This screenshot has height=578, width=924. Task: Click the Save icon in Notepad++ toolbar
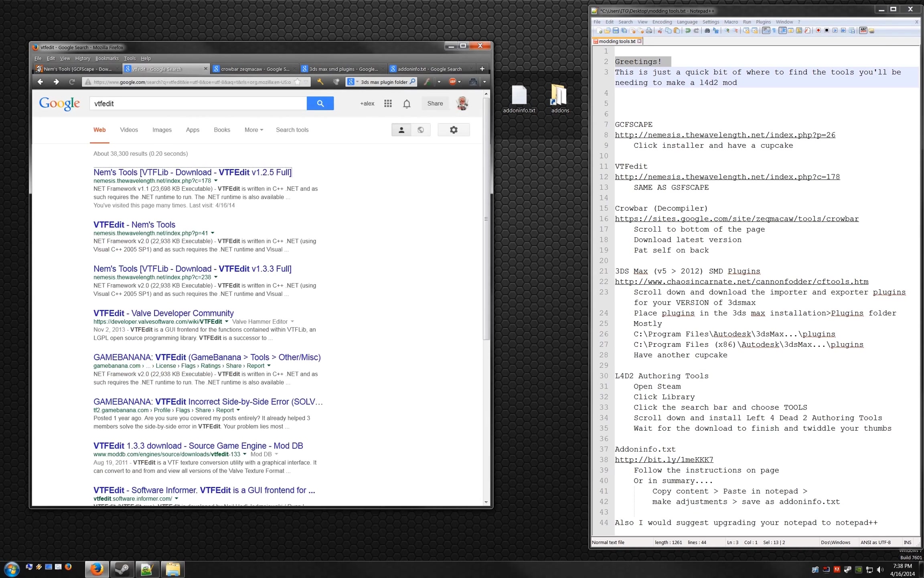pos(616,31)
